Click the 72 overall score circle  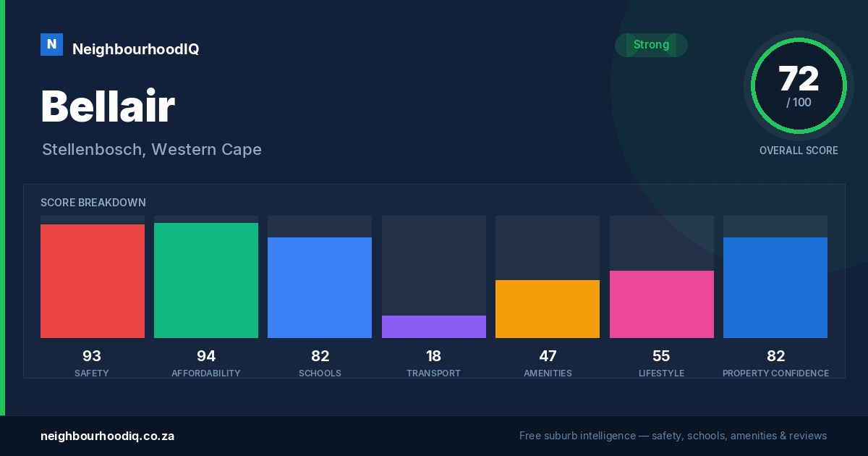pos(799,86)
